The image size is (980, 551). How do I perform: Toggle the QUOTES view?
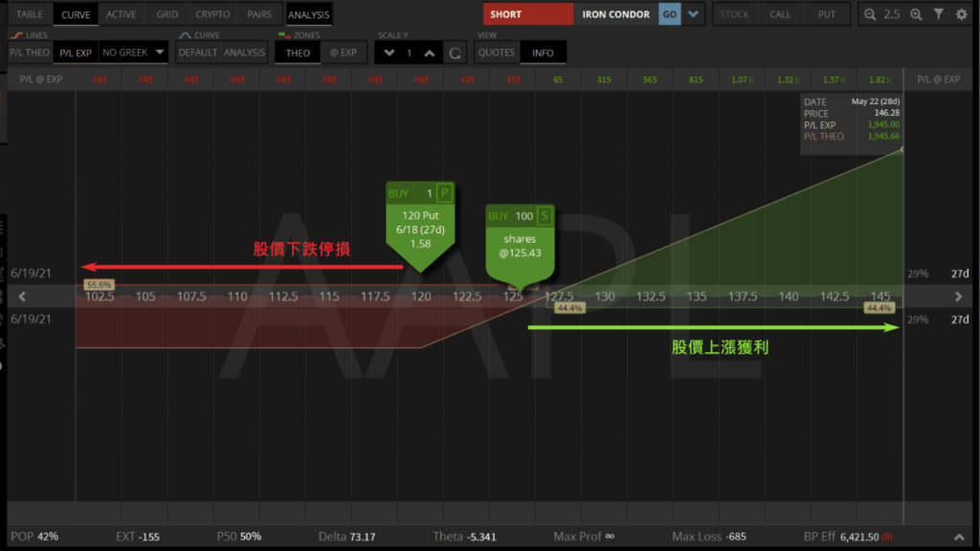click(497, 53)
